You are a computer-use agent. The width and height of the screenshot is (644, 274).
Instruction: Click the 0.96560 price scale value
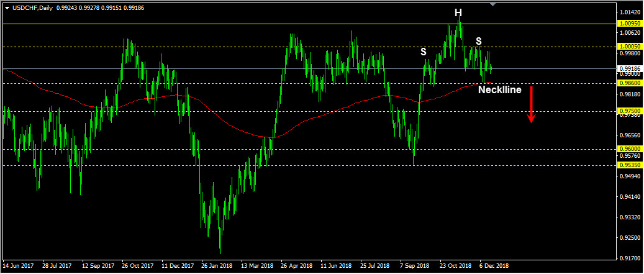(630, 135)
